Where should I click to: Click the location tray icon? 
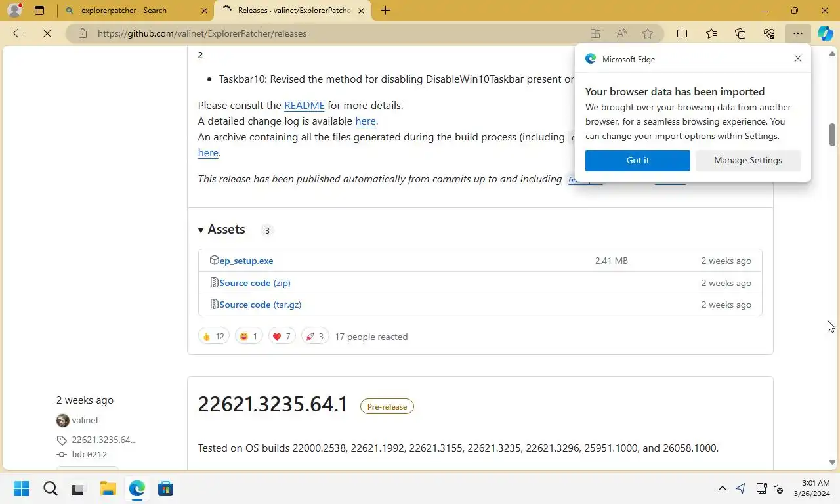pos(741,488)
